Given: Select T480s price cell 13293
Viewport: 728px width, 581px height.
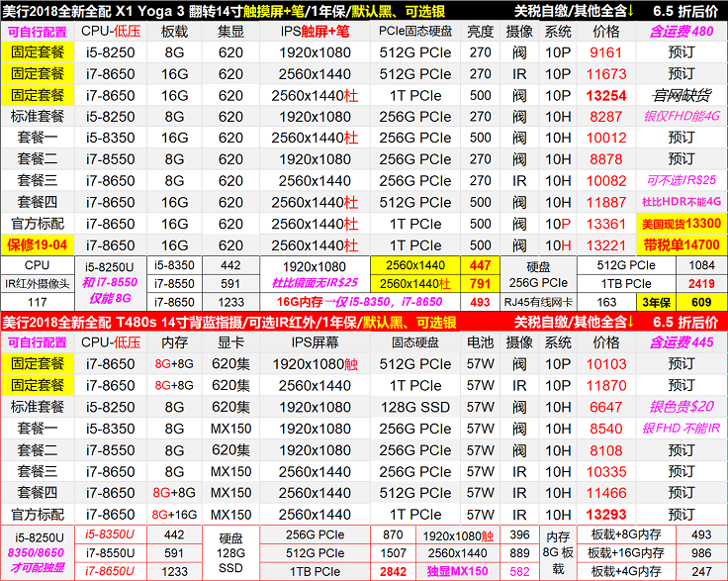Looking at the screenshot, I should click(605, 514).
